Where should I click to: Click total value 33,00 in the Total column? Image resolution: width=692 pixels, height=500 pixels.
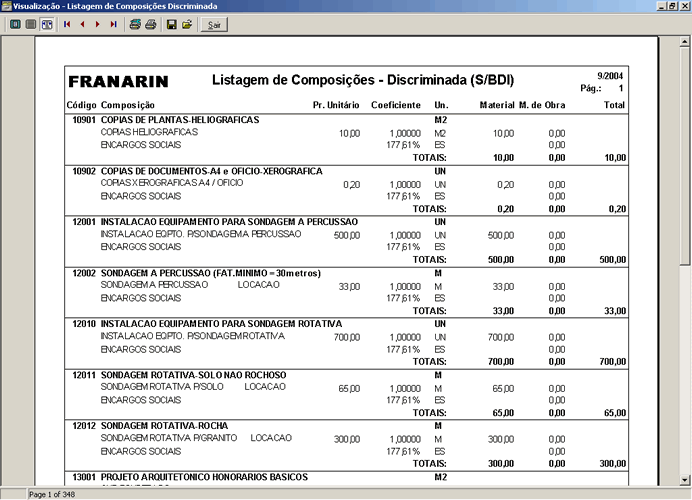(x=615, y=311)
